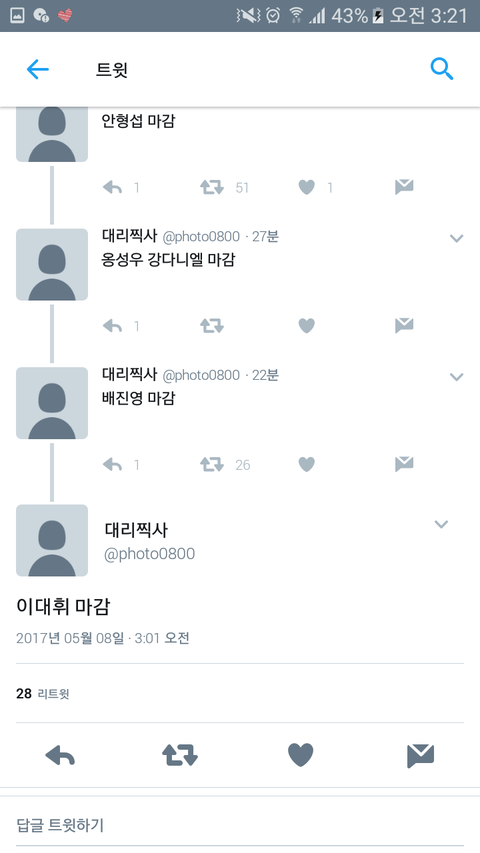Like the 옹성우 강다니엘 마감 tweet
The height and width of the screenshot is (853, 480).
[x=307, y=326]
